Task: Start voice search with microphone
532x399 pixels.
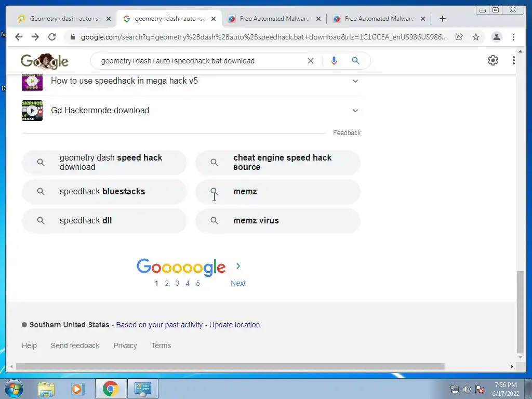Action: tap(334, 61)
